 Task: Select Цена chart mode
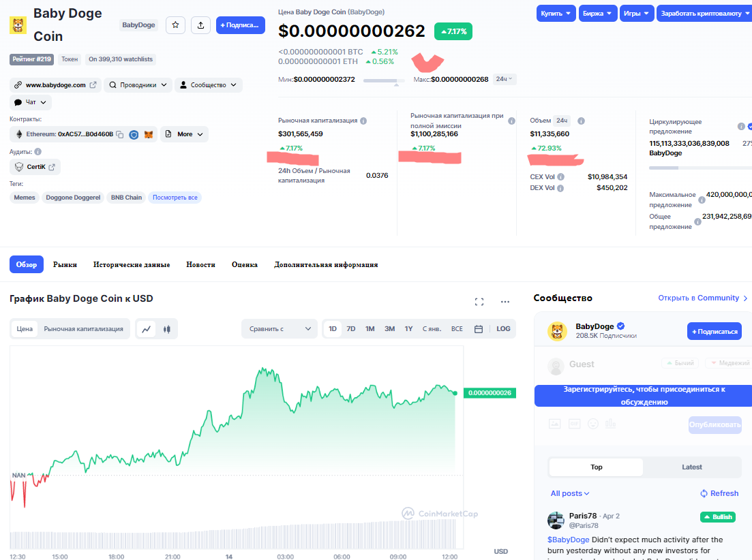click(x=25, y=329)
